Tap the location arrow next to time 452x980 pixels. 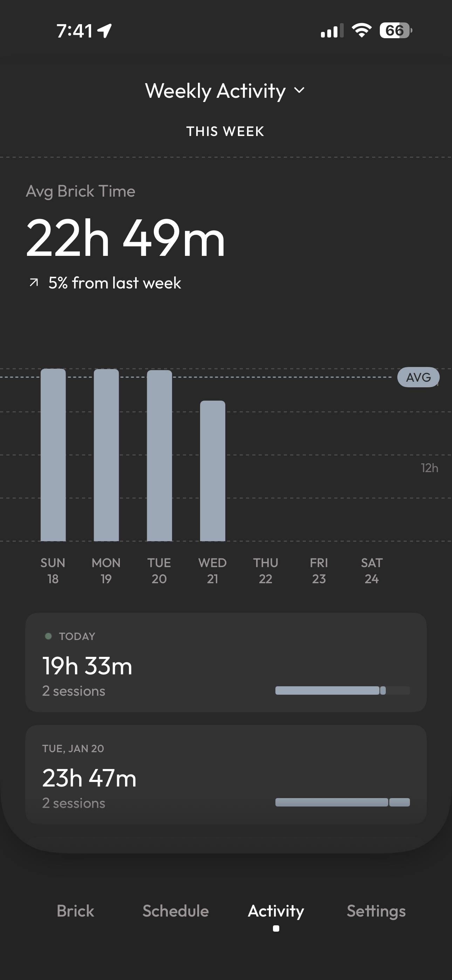(105, 31)
